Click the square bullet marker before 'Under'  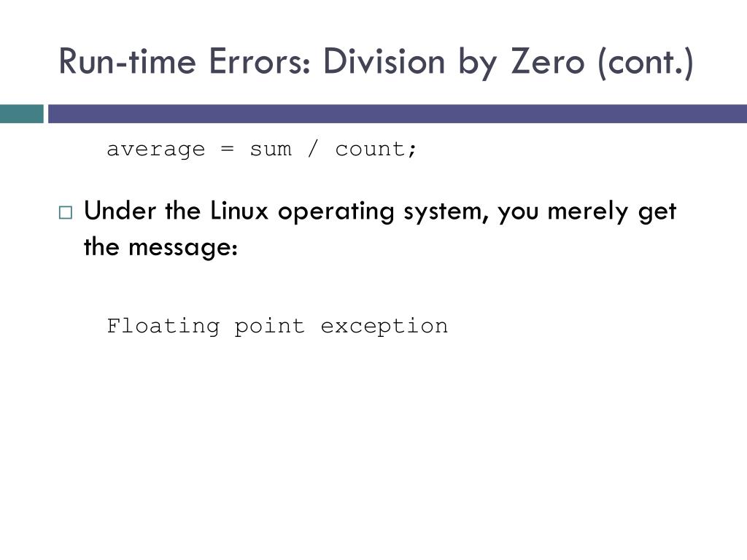66,212
